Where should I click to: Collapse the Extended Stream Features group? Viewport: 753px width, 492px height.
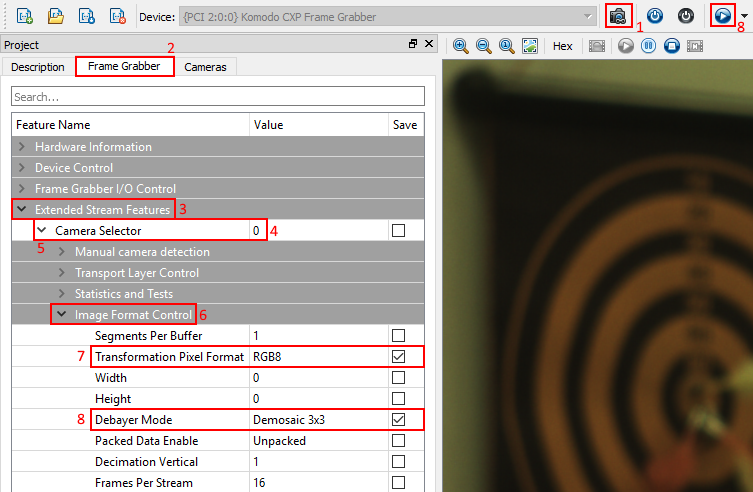pyautogui.click(x=22, y=210)
